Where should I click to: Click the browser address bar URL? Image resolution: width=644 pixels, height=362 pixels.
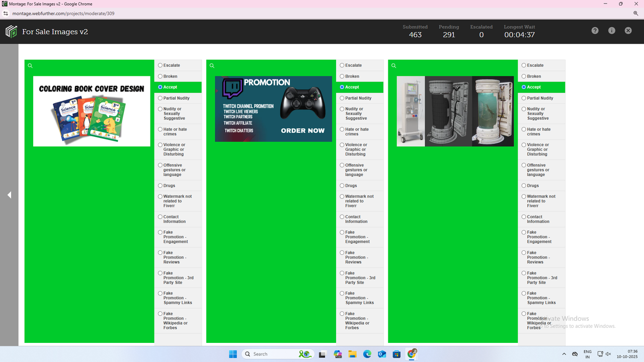(x=63, y=14)
